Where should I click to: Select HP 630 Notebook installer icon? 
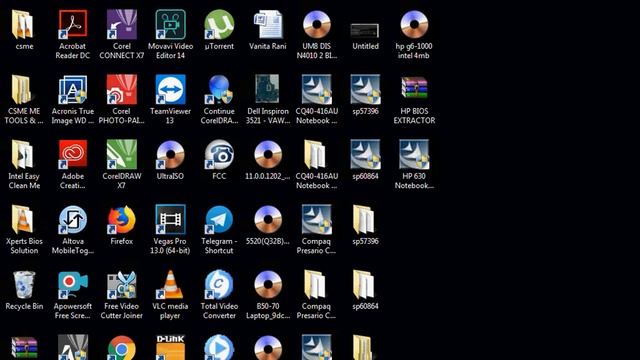[x=414, y=154]
